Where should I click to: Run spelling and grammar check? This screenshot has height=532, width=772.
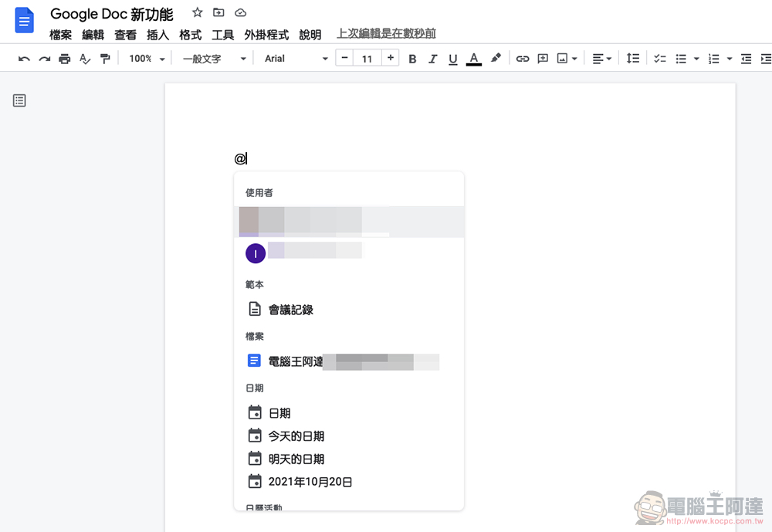[x=85, y=59]
